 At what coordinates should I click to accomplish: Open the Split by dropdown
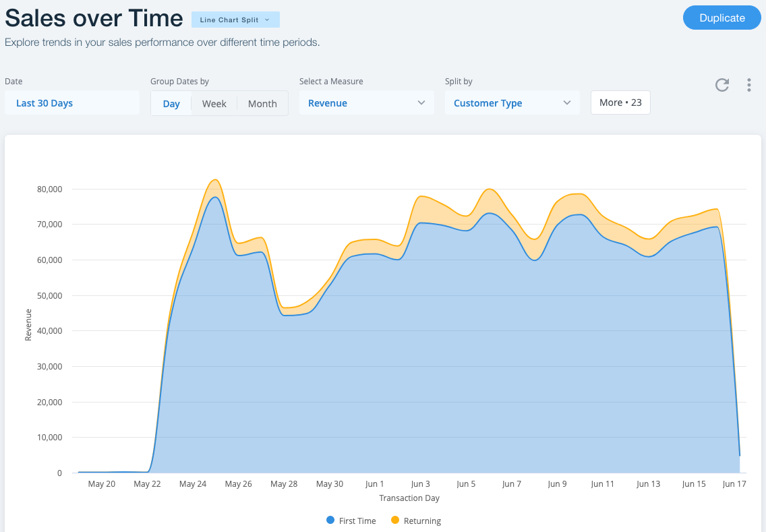coord(512,103)
